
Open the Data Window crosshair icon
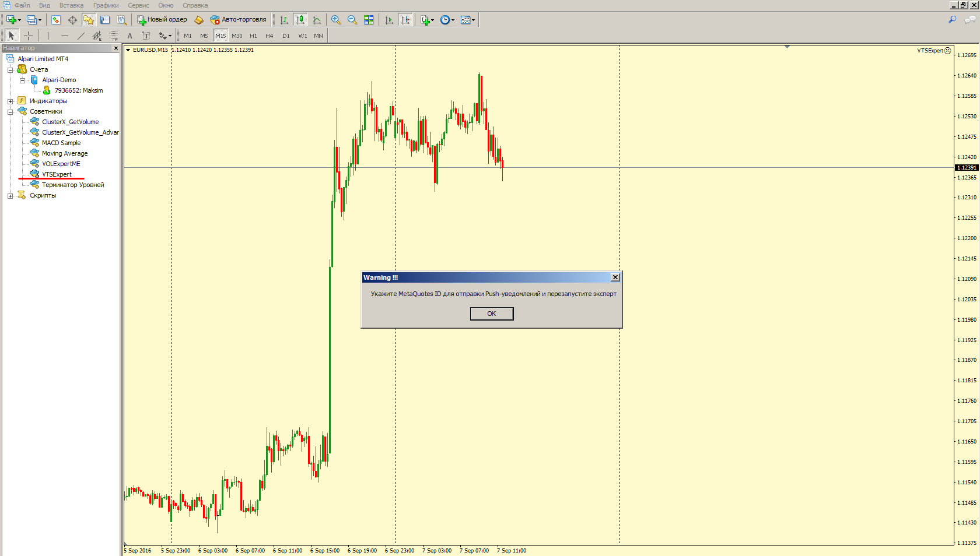(72, 20)
